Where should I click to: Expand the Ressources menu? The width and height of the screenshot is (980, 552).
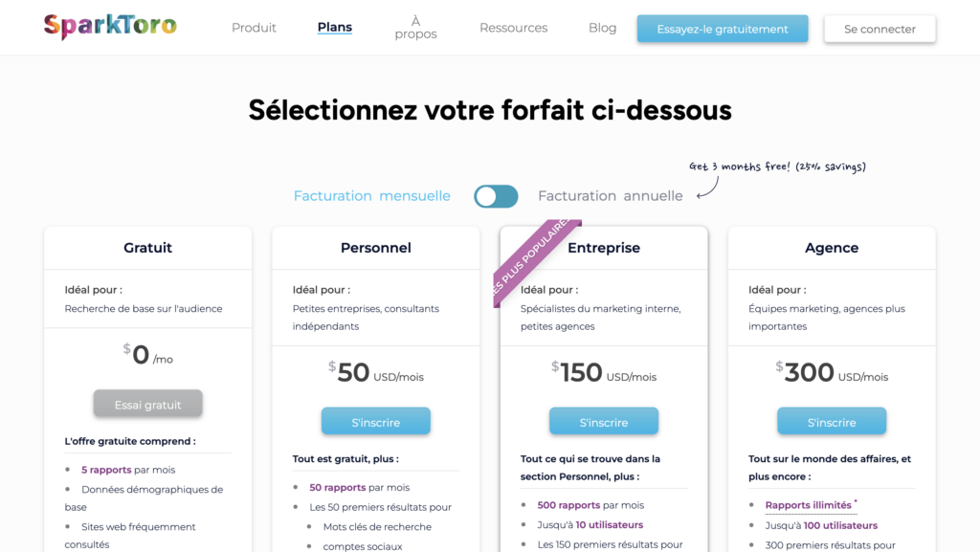[x=513, y=28]
